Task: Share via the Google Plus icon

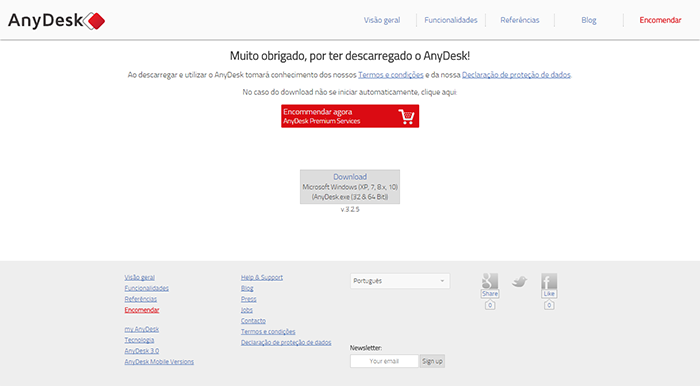Action: tap(490, 281)
